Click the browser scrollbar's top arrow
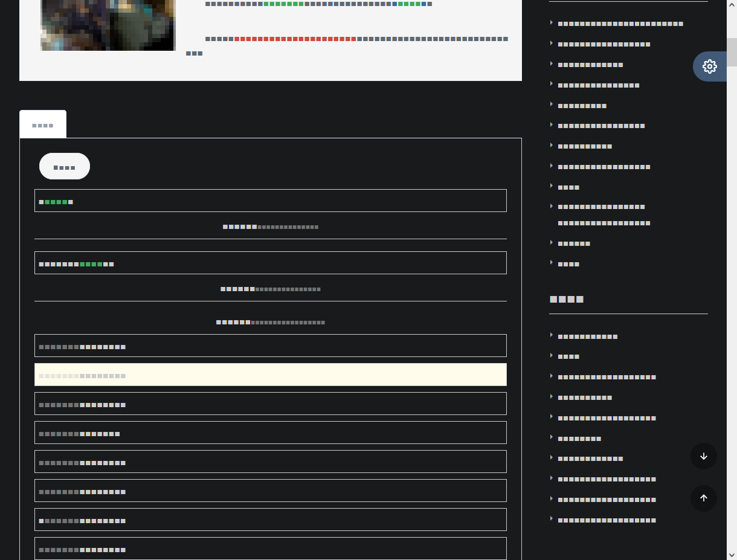The image size is (737, 560). coord(732,5)
